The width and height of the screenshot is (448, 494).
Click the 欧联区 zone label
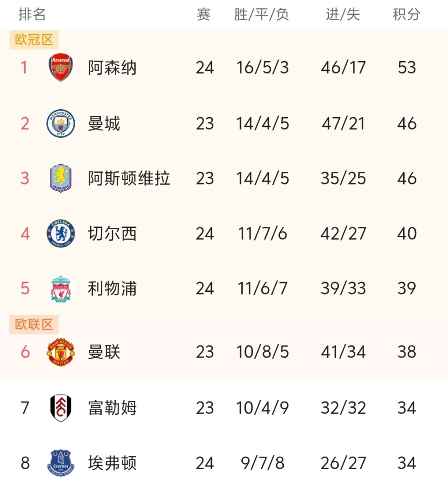[34, 324]
